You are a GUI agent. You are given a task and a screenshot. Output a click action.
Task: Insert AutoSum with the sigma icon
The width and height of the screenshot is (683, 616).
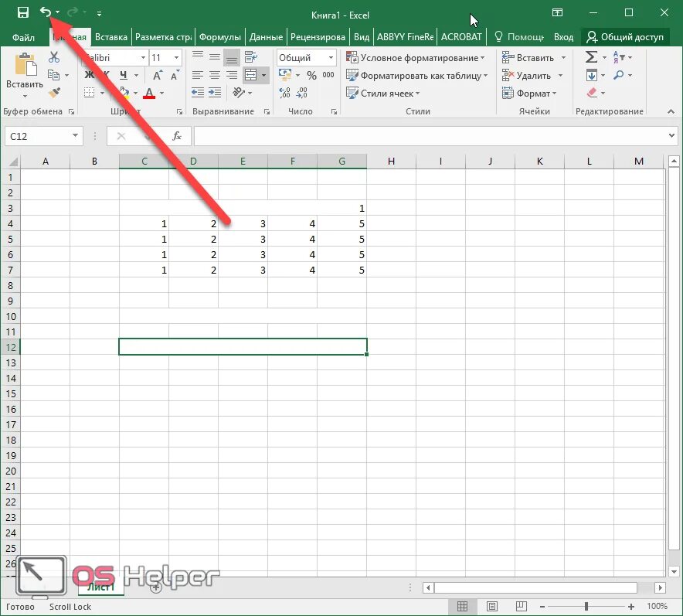591,57
